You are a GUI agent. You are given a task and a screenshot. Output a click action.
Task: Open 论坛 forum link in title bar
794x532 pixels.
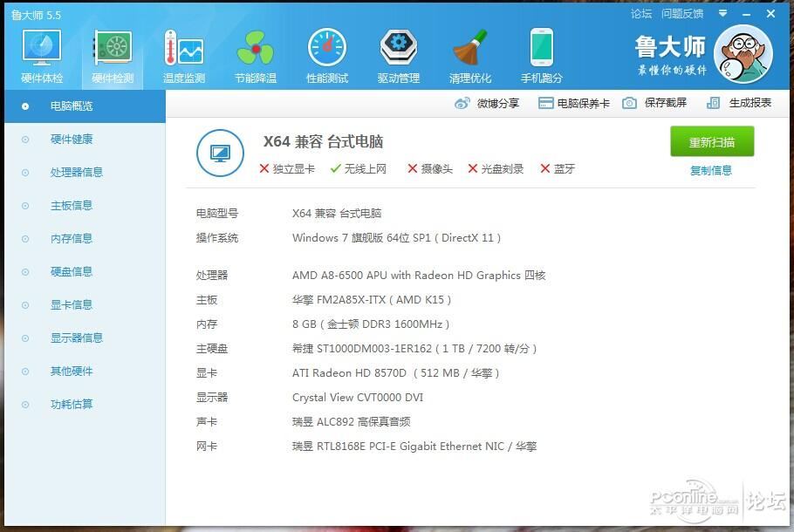click(x=641, y=14)
